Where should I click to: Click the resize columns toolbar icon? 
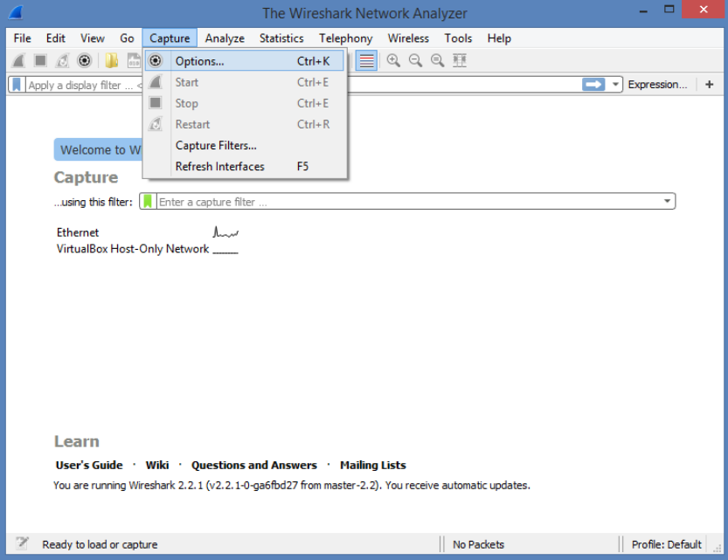coord(460,61)
